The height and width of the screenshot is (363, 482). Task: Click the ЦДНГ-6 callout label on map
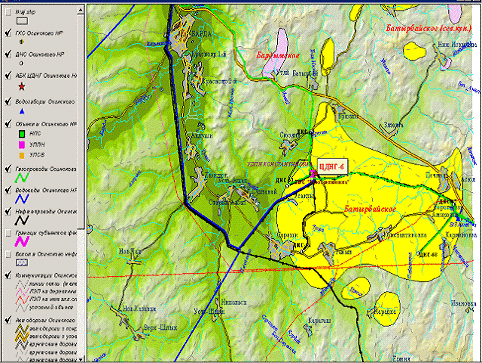click(332, 166)
